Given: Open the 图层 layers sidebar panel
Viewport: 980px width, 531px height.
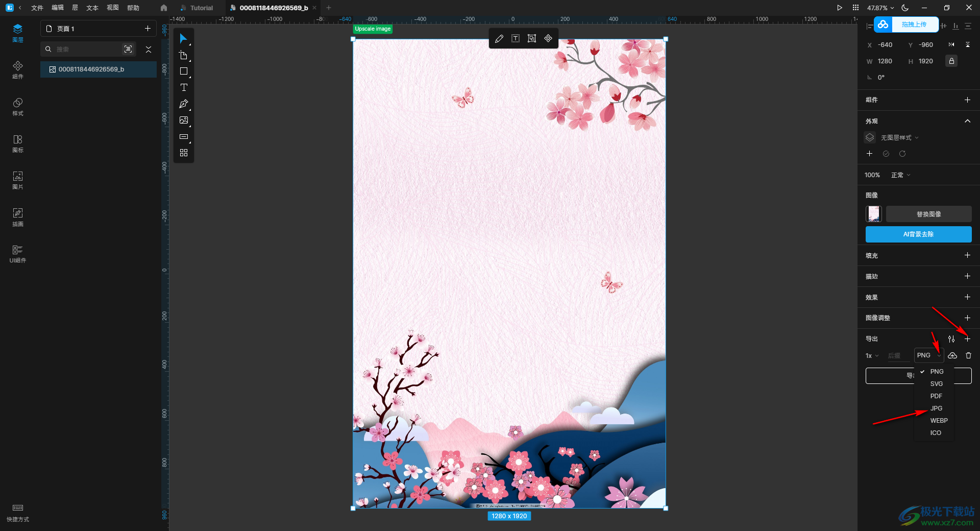Looking at the screenshot, I should click(18, 33).
